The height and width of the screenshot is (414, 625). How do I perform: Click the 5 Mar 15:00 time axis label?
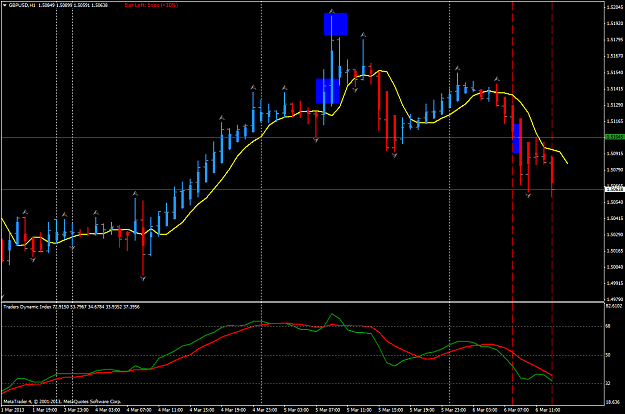390,410
